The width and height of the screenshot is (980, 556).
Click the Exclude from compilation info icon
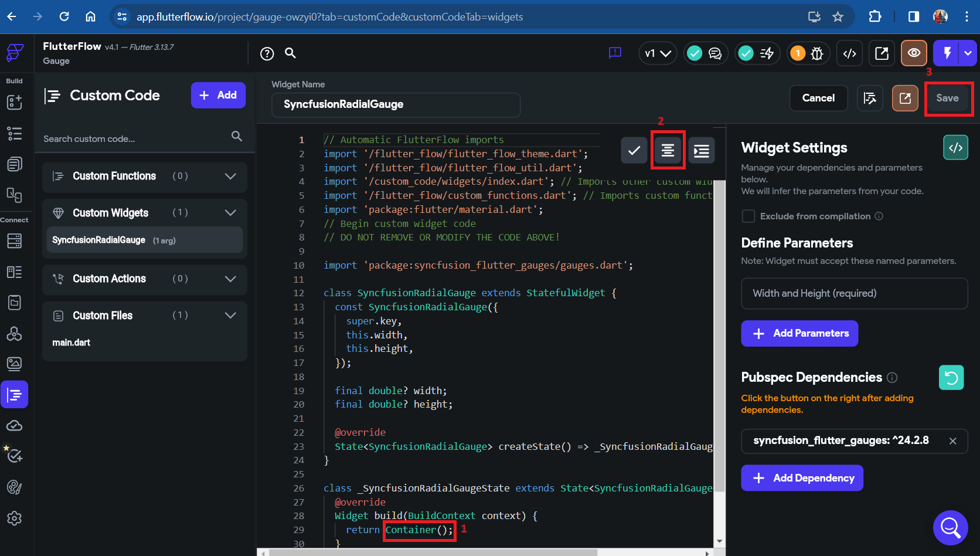coord(879,216)
